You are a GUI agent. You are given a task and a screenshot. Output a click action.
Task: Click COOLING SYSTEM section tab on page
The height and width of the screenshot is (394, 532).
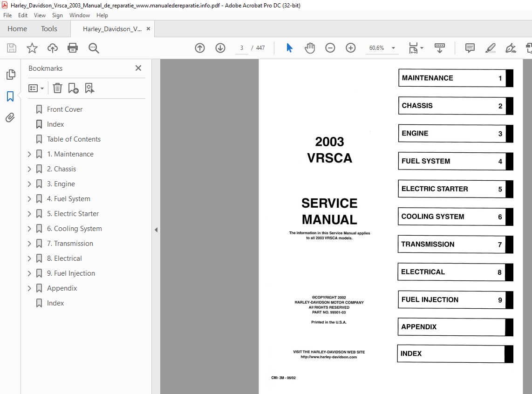click(x=455, y=217)
